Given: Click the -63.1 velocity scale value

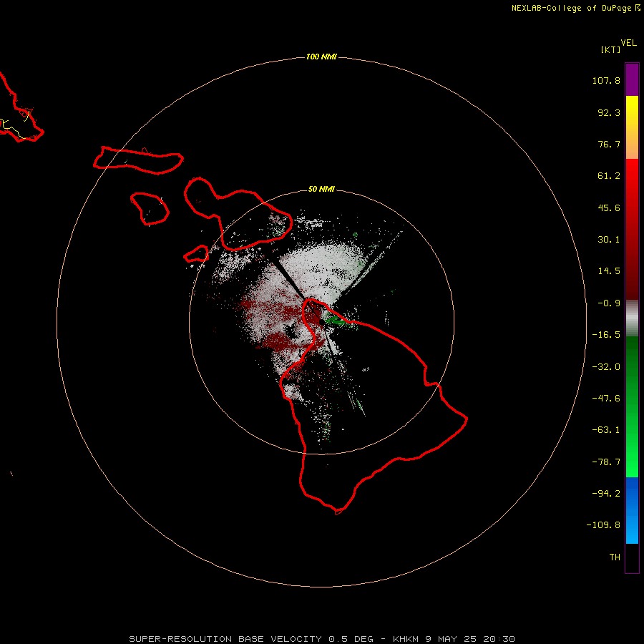Looking at the screenshot, I should click(606, 430).
